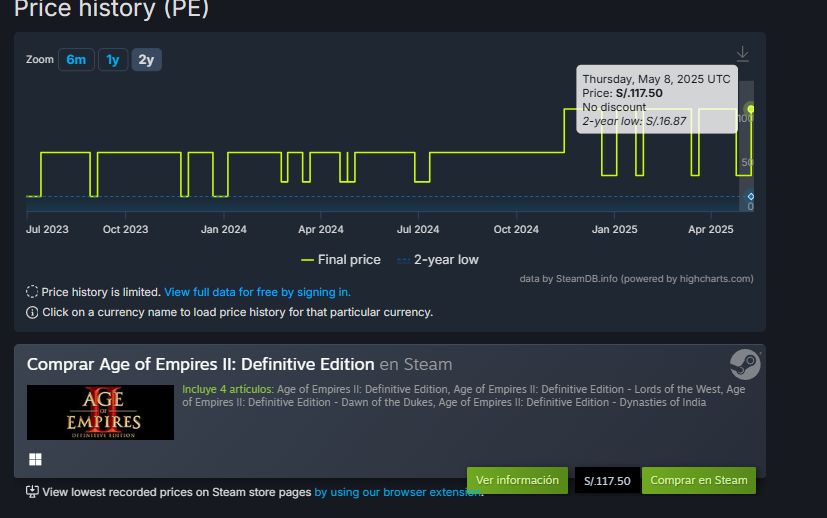The width and height of the screenshot is (827, 518).
Task: Toggle 2-year low series in legend
Action: pos(438,260)
